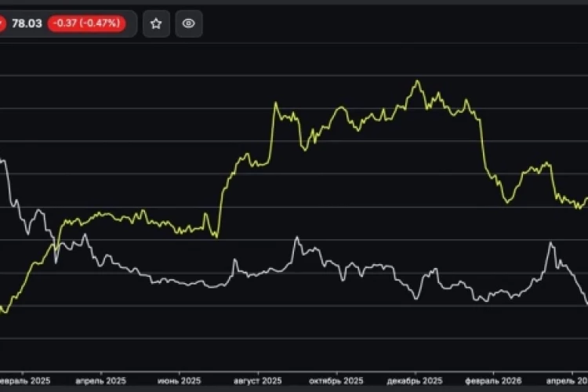Select the апрель 2025 axis label
The image size is (588, 392).
(x=101, y=381)
